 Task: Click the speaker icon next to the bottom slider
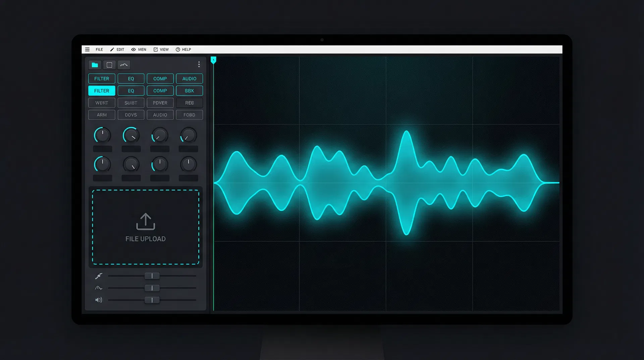pos(98,300)
